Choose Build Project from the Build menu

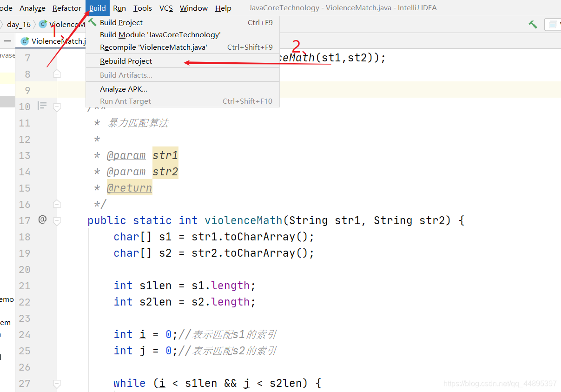[x=183, y=22]
